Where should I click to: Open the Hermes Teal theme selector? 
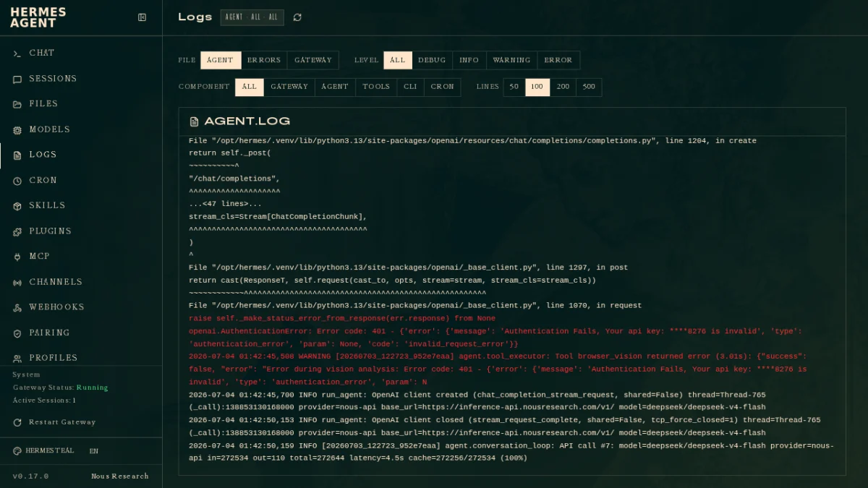(x=43, y=451)
